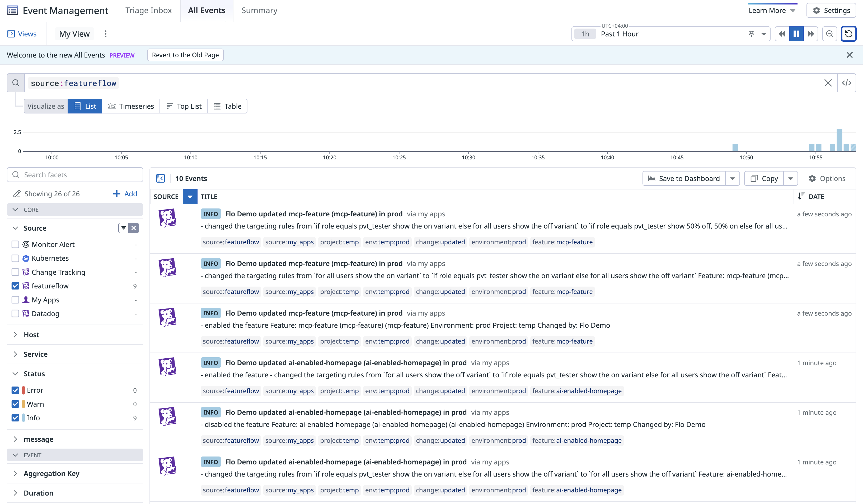Click the Search facets input field
The width and height of the screenshot is (863, 504).
[x=75, y=174]
